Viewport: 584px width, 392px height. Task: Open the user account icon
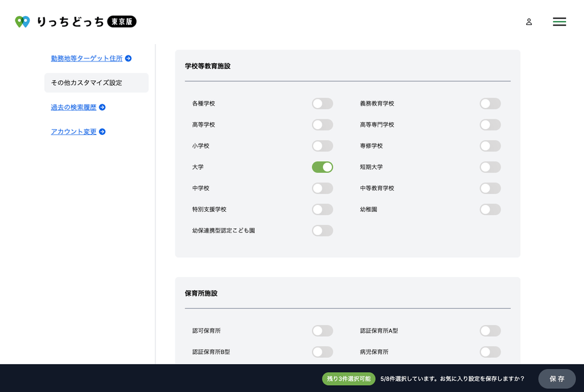coord(529,22)
